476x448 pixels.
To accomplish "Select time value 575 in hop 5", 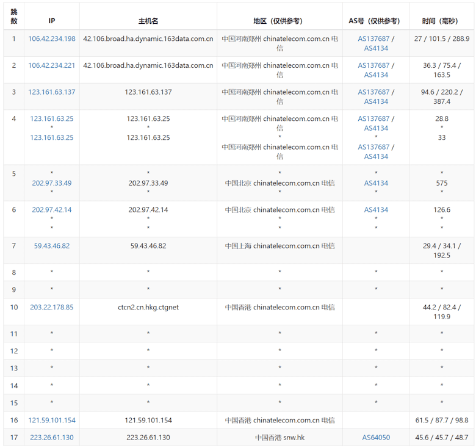I will [x=442, y=183].
